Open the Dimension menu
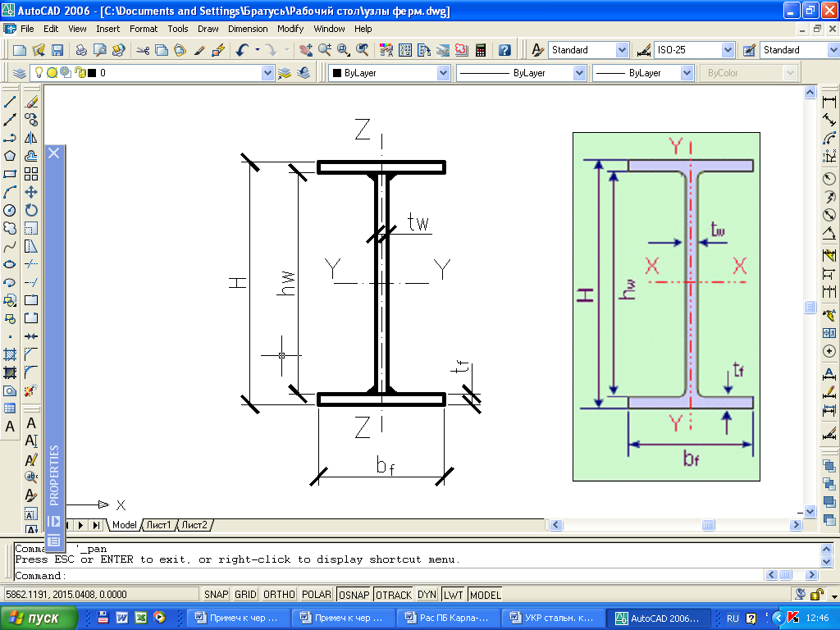Image resolution: width=840 pixels, height=630 pixels. coord(248,29)
